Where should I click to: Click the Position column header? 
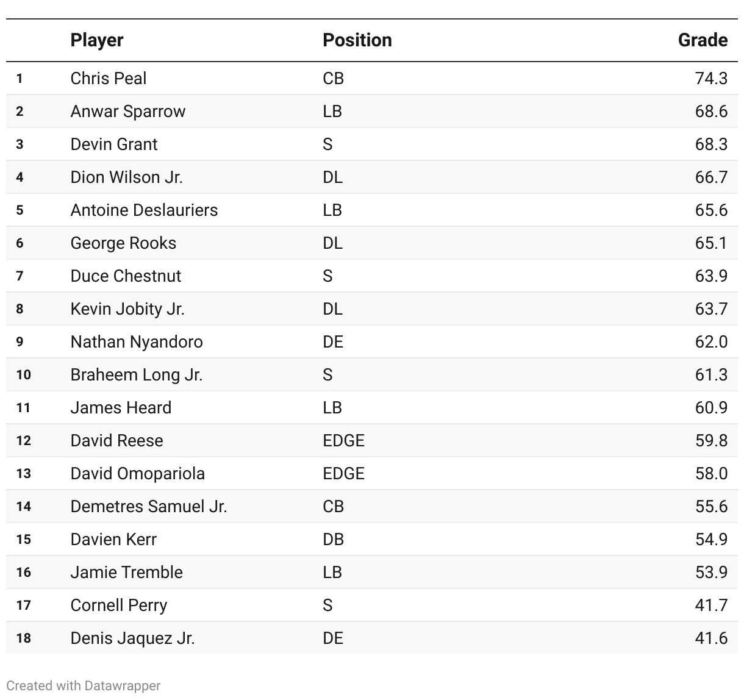[x=357, y=40]
